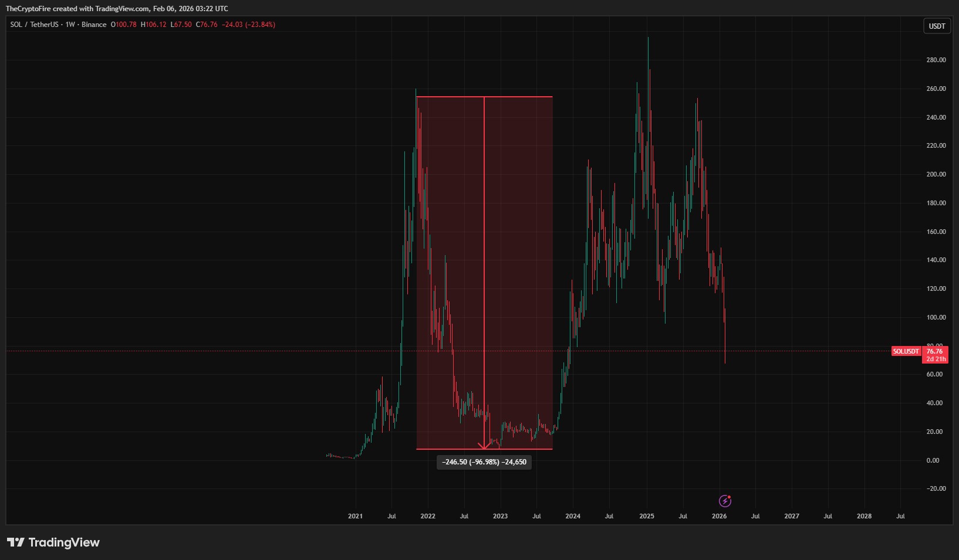Viewport: 959px width, 560px height.
Task: Click the 260.00 price axis label
Action: click(936, 89)
